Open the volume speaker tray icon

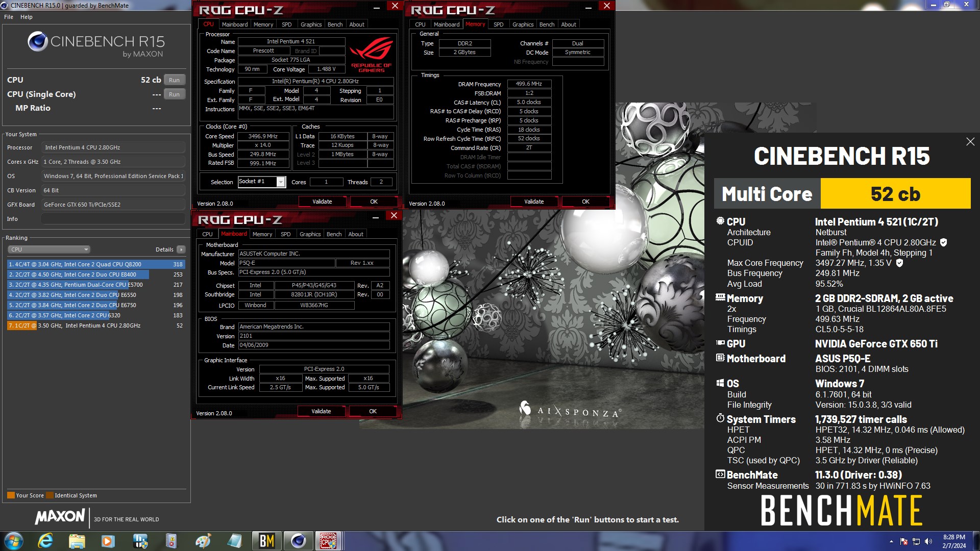click(928, 541)
